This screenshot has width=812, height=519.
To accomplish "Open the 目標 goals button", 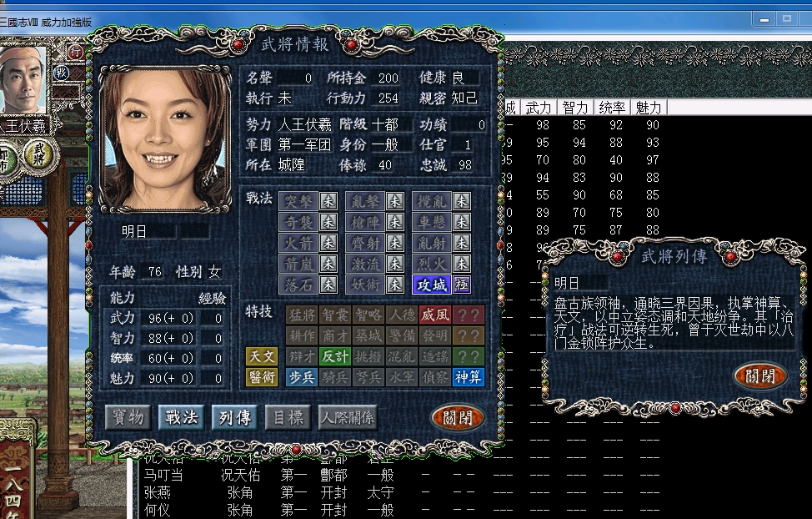I will (288, 417).
